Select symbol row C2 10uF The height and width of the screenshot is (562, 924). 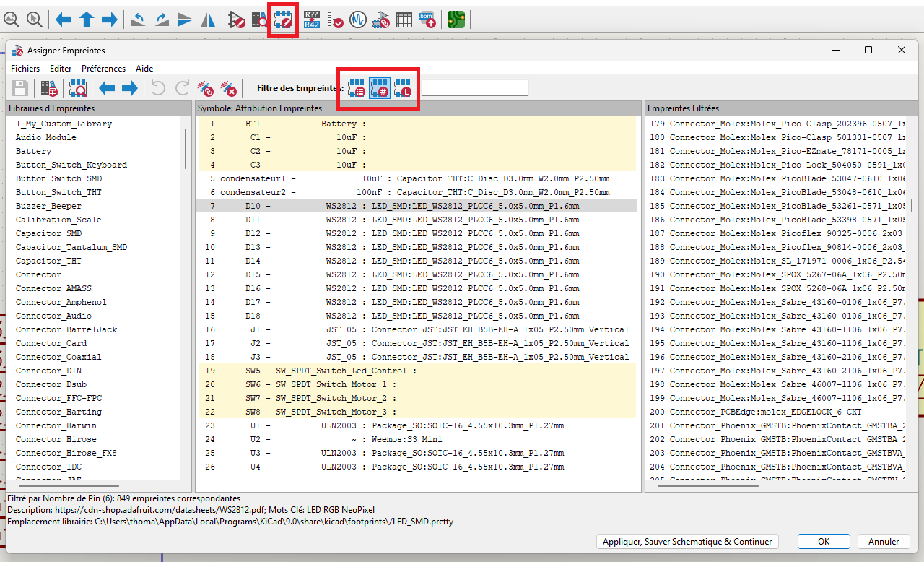coord(418,151)
